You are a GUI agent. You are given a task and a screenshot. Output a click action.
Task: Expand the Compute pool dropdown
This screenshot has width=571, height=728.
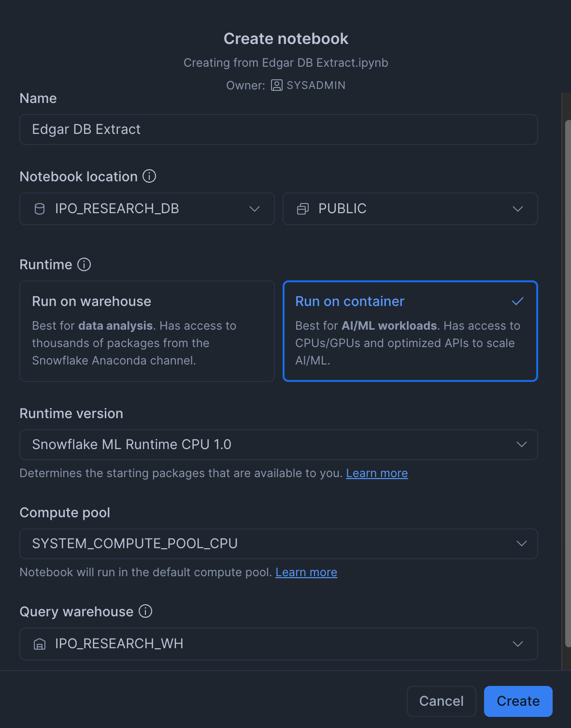point(278,544)
